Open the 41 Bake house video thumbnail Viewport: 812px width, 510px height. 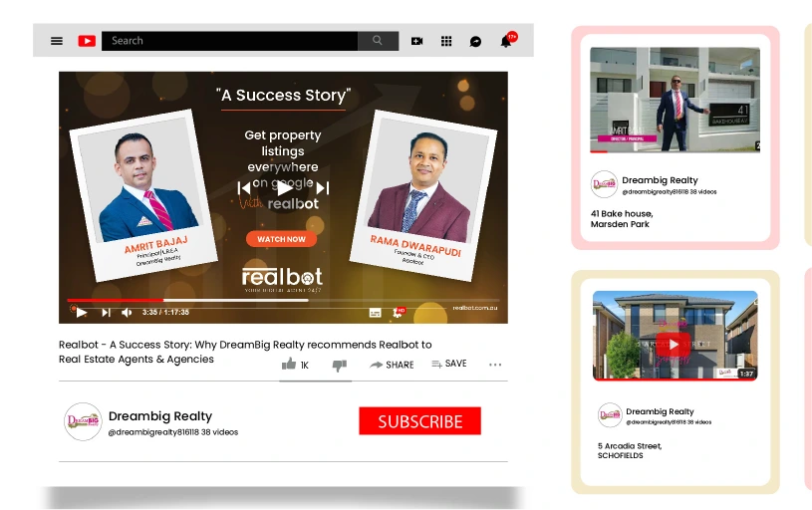(x=675, y=100)
